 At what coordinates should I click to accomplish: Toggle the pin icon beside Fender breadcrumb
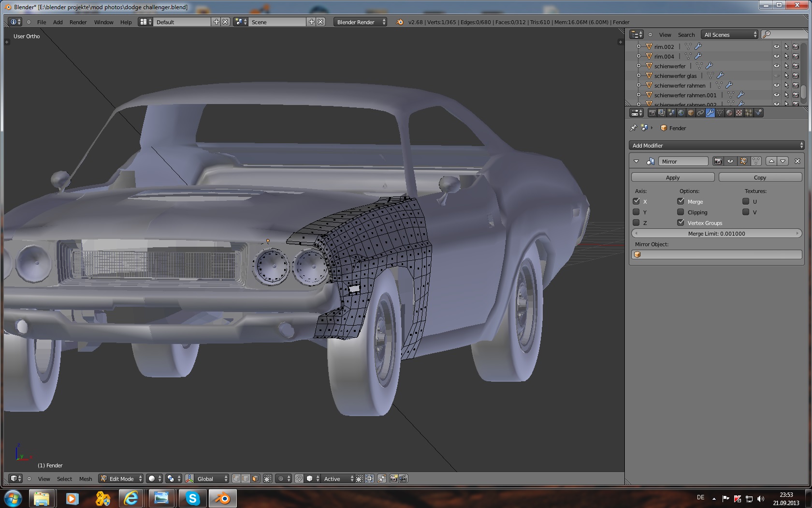click(634, 128)
